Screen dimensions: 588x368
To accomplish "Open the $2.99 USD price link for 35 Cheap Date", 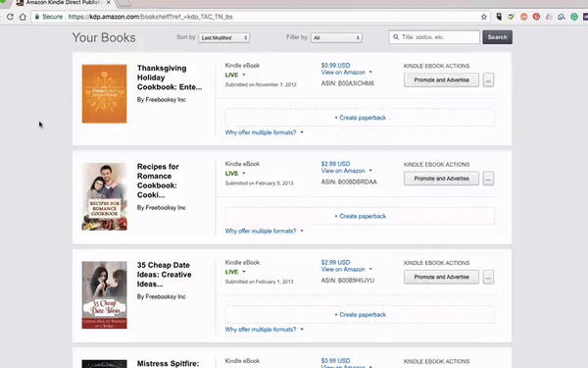I will [x=335, y=262].
